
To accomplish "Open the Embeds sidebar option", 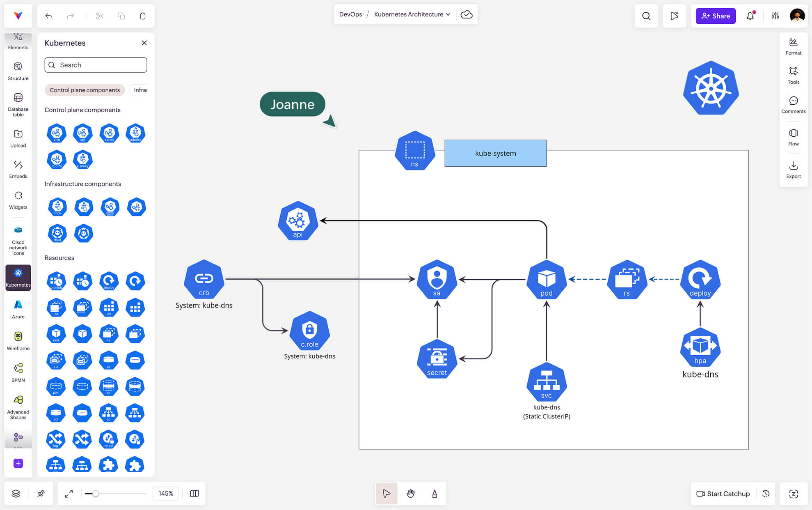I will 18,169.
